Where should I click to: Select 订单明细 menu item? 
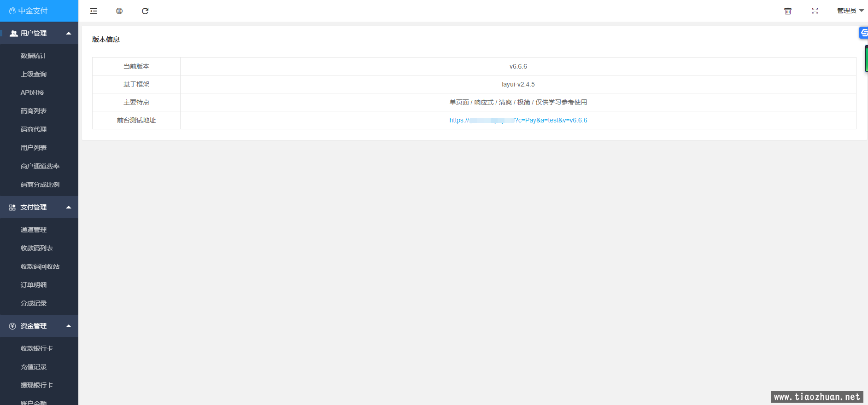[x=34, y=285]
